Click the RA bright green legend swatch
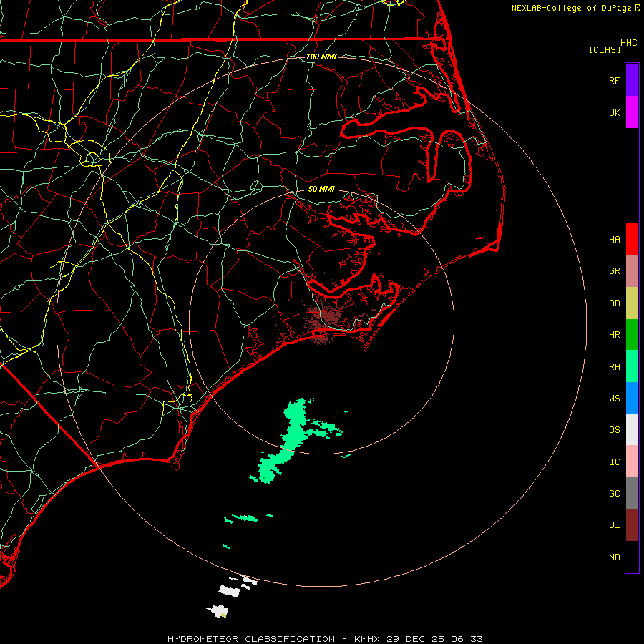This screenshot has height=644, width=644. pos(632,366)
